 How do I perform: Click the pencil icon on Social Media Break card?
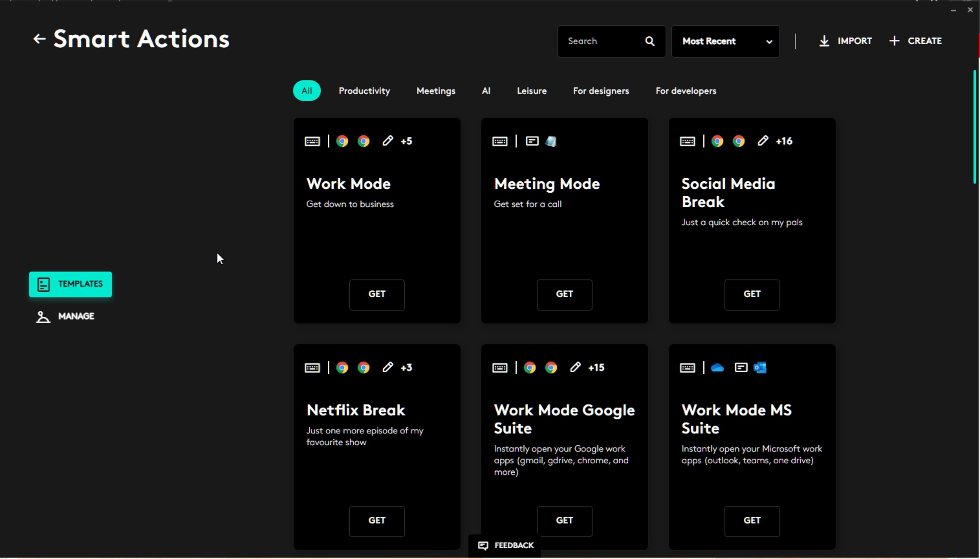(x=762, y=141)
